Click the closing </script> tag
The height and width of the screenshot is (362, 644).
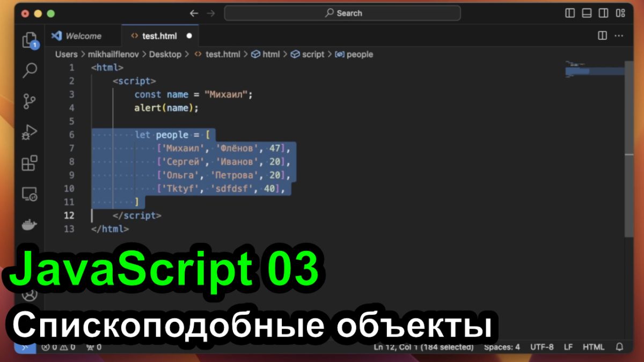click(x=137, y=215)
